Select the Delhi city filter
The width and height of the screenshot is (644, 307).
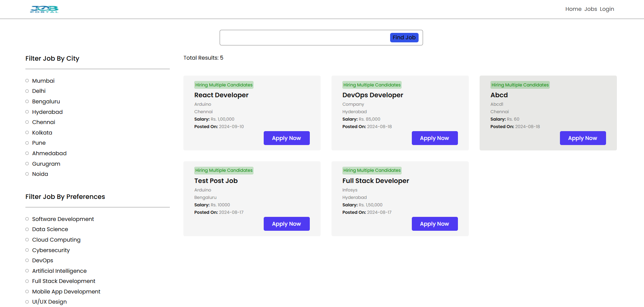coord(27,90)
